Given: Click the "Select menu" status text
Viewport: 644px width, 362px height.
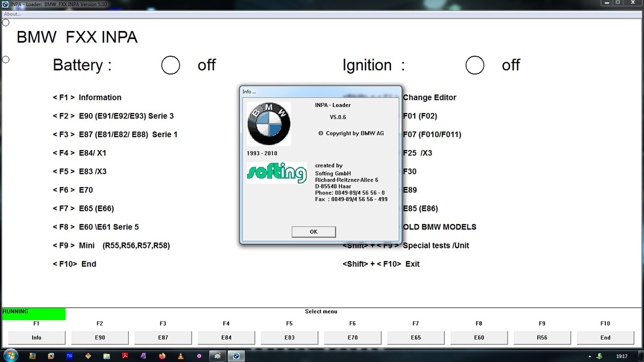Looking at the screenshot, I should [x=321, y=312].
